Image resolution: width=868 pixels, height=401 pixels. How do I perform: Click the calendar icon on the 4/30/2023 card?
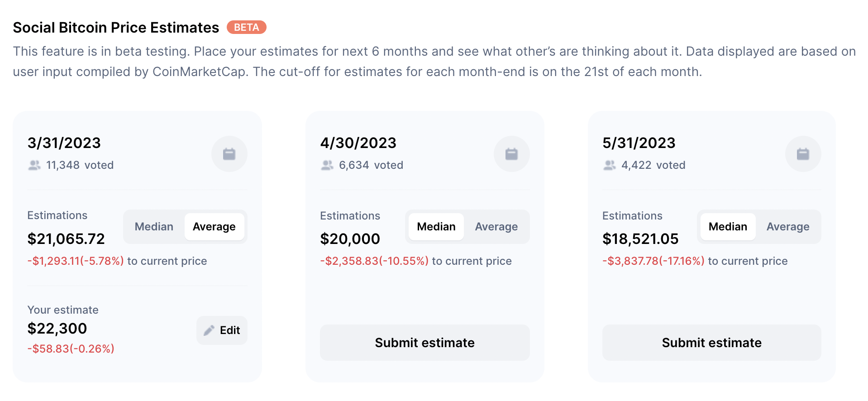[511, 154]
